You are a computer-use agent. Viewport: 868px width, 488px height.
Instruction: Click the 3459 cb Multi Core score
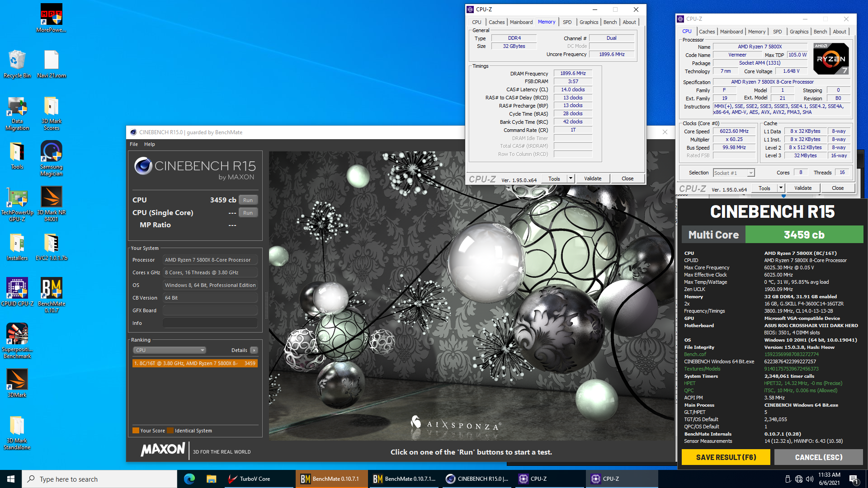point(804,235)
